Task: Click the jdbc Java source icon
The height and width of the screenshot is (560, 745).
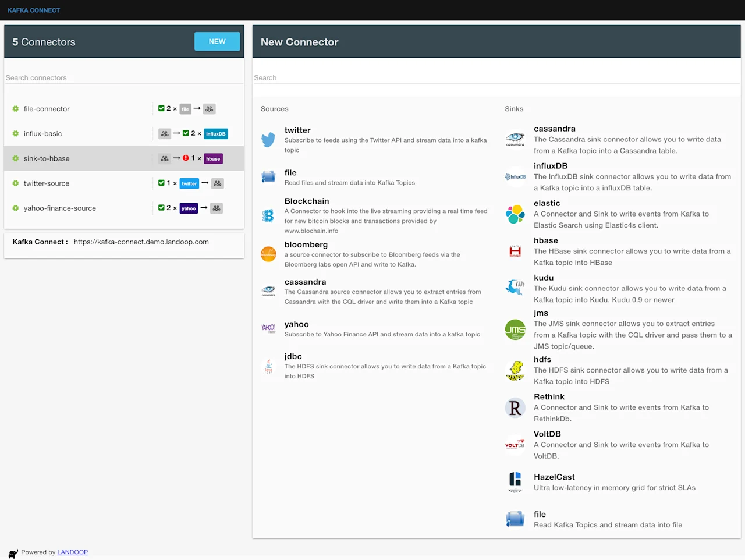Action: [x=268, y=366]
